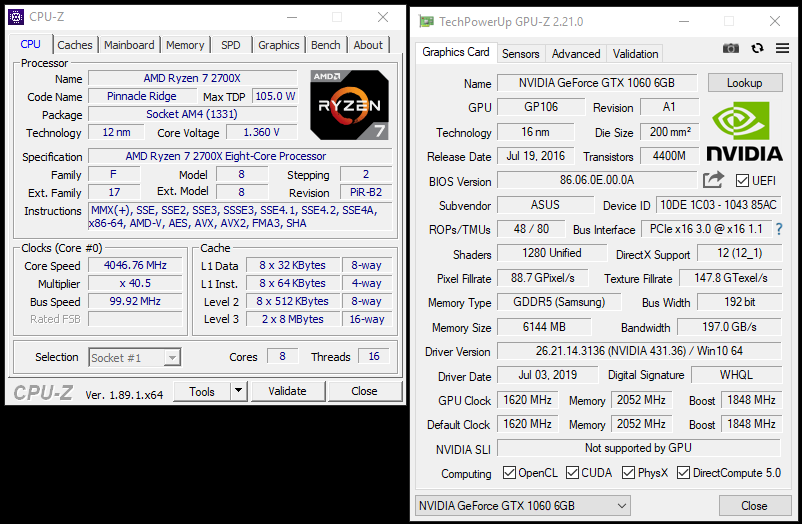Click the Validate button
This screenshot has height=524, width=802.
click(x=287, y=391)
